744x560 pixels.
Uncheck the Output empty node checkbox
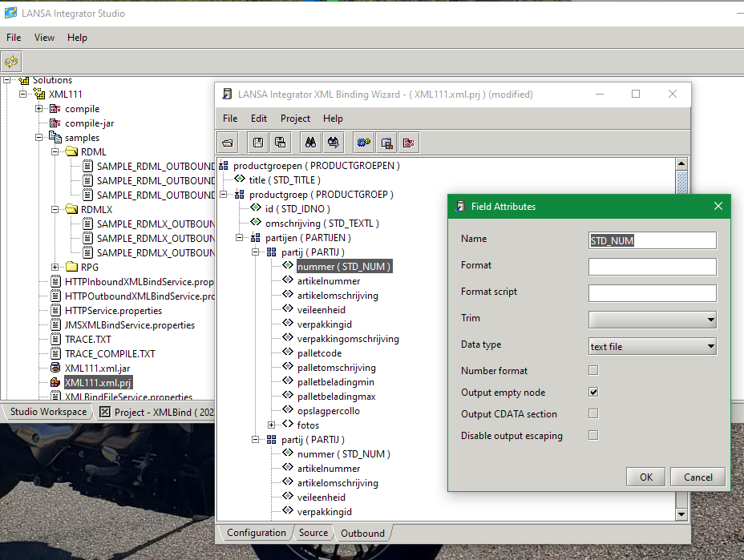(593, 393)
